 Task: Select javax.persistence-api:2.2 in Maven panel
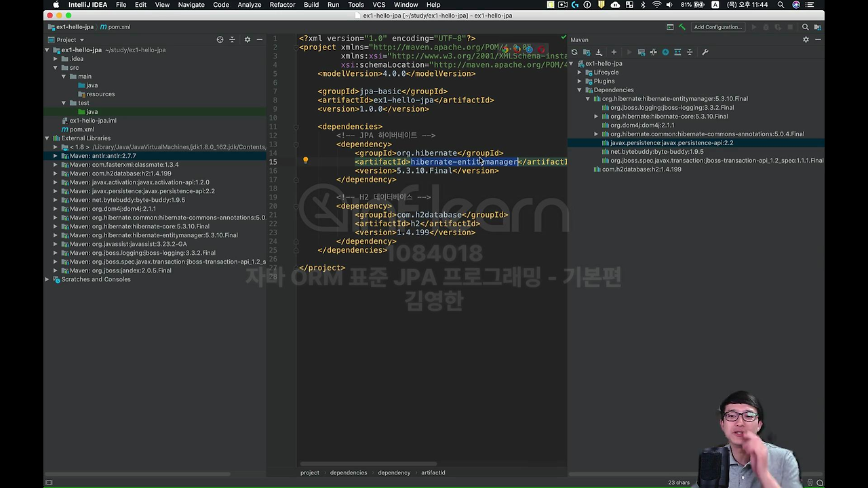[x=671, y=143]
